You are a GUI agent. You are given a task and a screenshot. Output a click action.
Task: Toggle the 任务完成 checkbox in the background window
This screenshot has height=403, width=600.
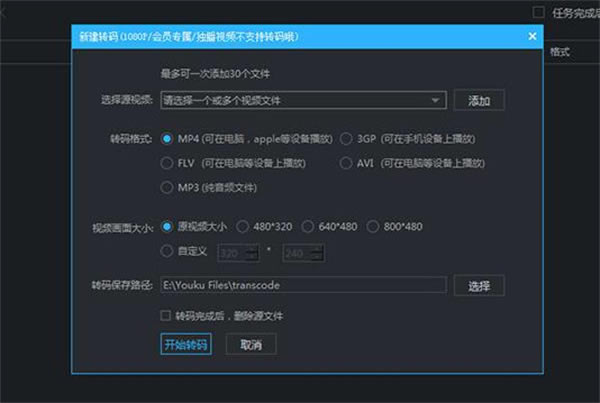tap(538, 13)
